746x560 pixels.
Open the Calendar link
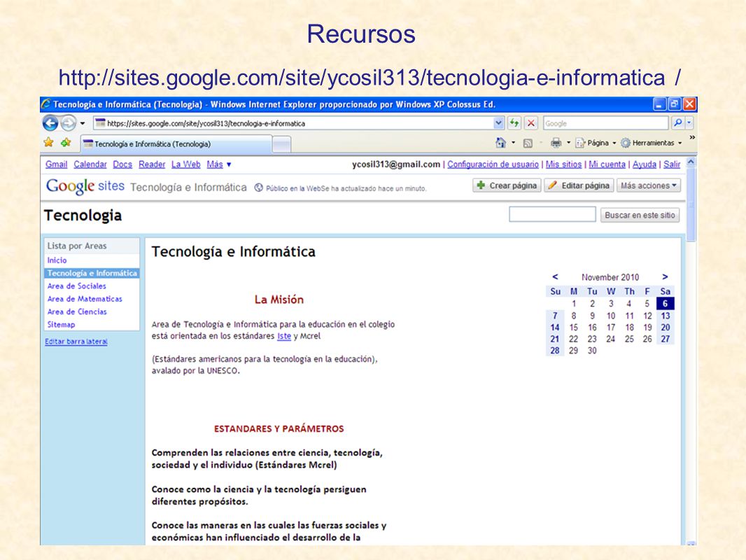(90, 164)
